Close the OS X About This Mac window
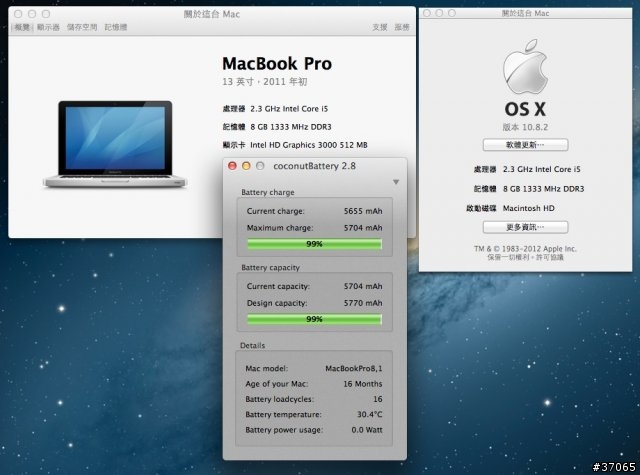 (x=427, y=13)
